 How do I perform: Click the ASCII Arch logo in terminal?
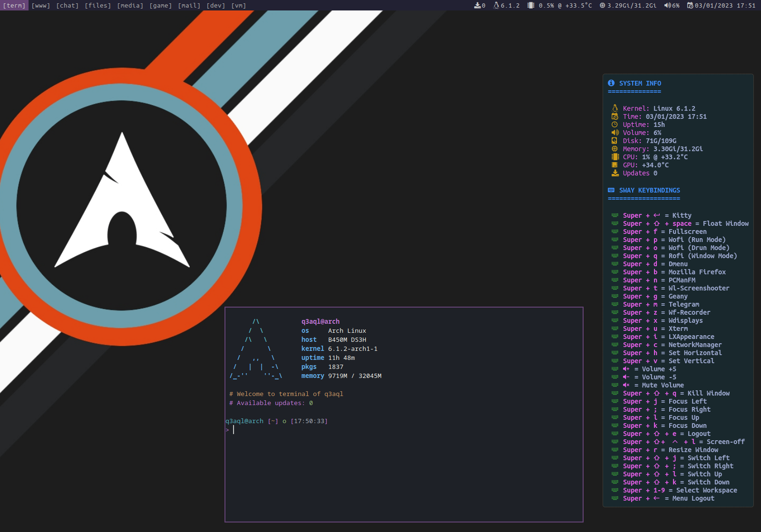tap(256, 348)
